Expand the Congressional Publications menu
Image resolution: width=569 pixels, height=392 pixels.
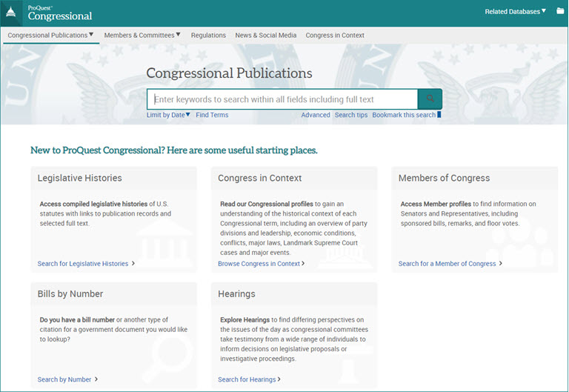50,36
